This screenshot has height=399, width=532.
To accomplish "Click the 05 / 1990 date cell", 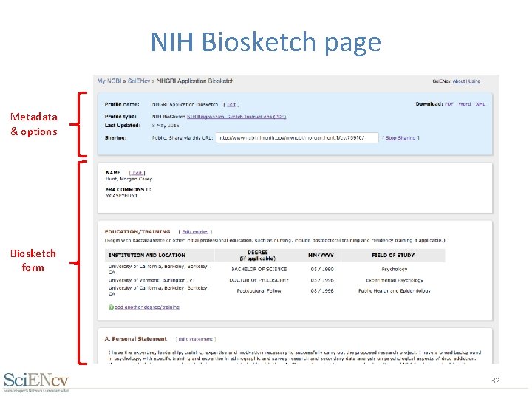I will click(322, 269).
